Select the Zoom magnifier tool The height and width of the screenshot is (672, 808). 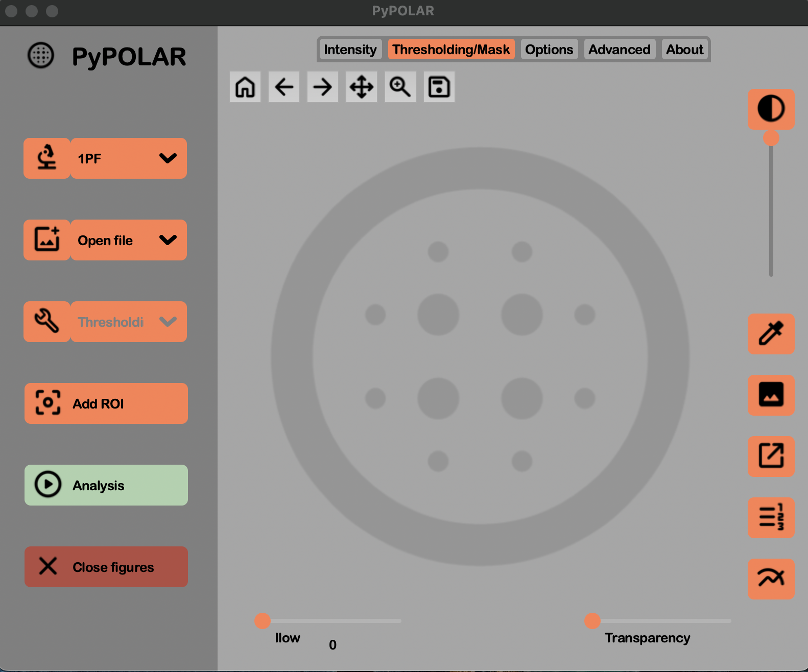400,87
